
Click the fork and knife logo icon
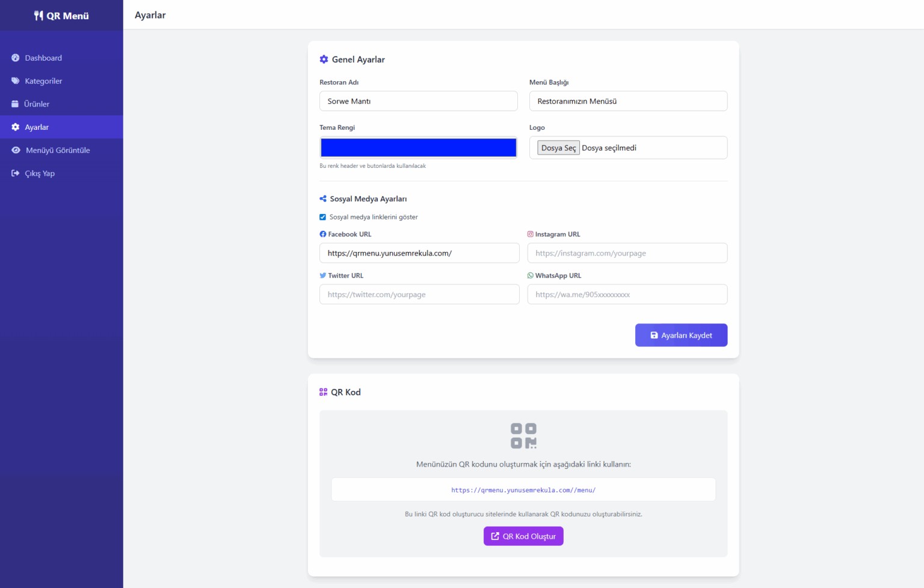tap(38, 16)
